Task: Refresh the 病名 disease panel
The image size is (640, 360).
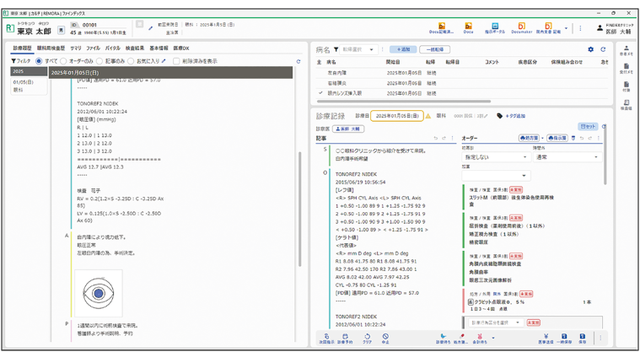Action: pyautogui.click(x=603, y=49)
